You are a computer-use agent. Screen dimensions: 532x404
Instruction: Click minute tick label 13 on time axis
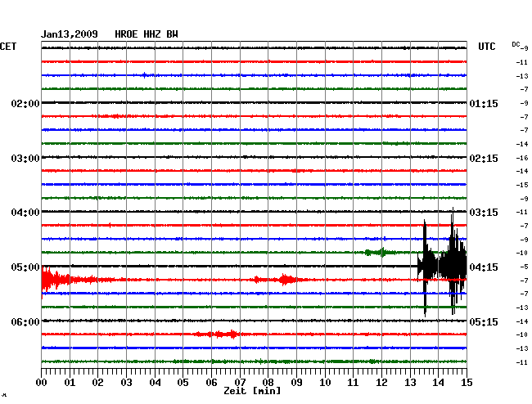click(410, 382)
